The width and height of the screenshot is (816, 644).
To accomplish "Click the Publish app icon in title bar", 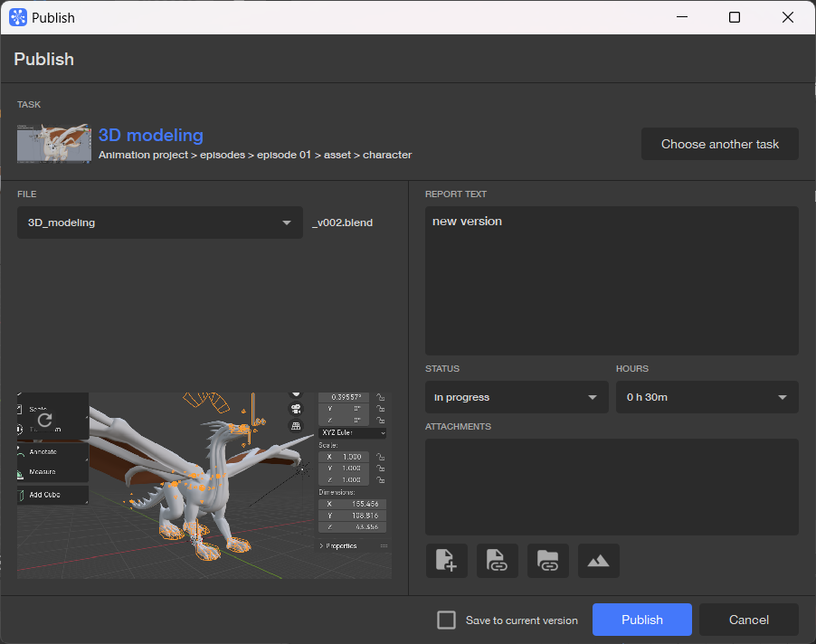I will 18,17.
